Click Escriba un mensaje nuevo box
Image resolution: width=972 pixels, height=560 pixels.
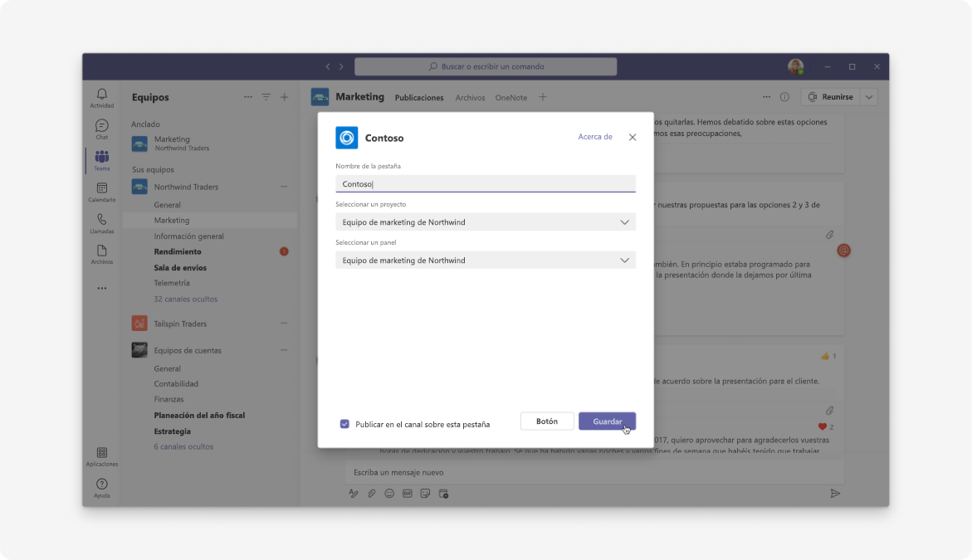click(593, 472)
